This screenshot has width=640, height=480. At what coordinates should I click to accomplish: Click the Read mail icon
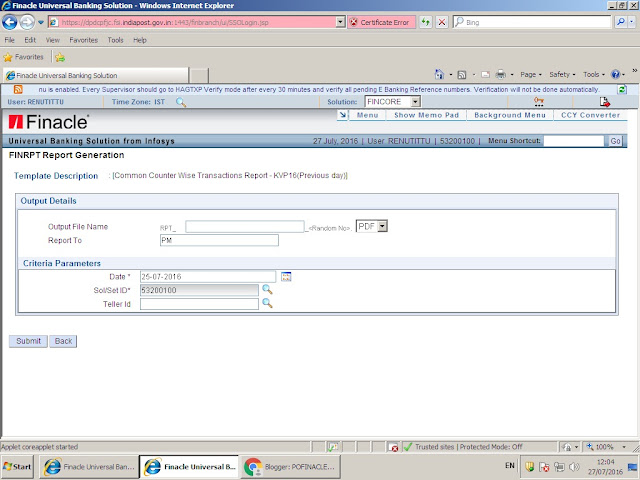pos(485,75)
